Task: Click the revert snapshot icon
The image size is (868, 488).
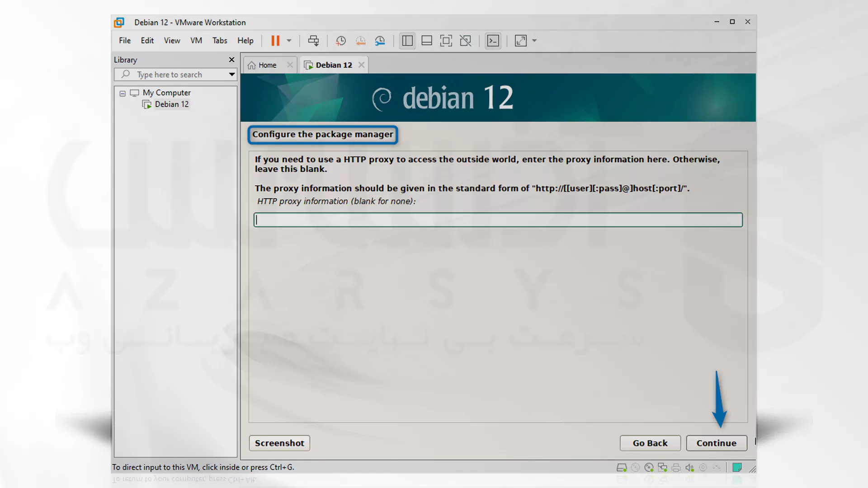Action: pyautogui.click(x=361, y=41)
